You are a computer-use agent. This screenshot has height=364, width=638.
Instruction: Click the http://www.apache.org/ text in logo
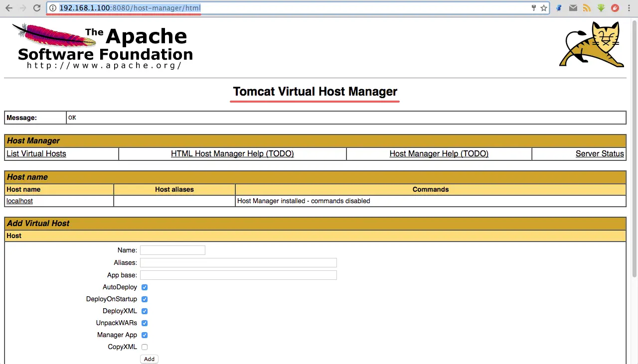104,65
